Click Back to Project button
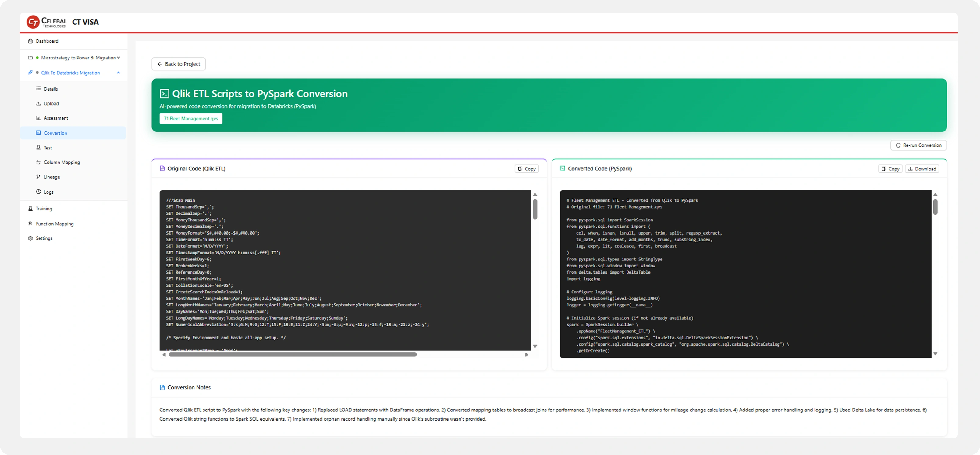This screenshot has height=455, width=980. point(179,64)
